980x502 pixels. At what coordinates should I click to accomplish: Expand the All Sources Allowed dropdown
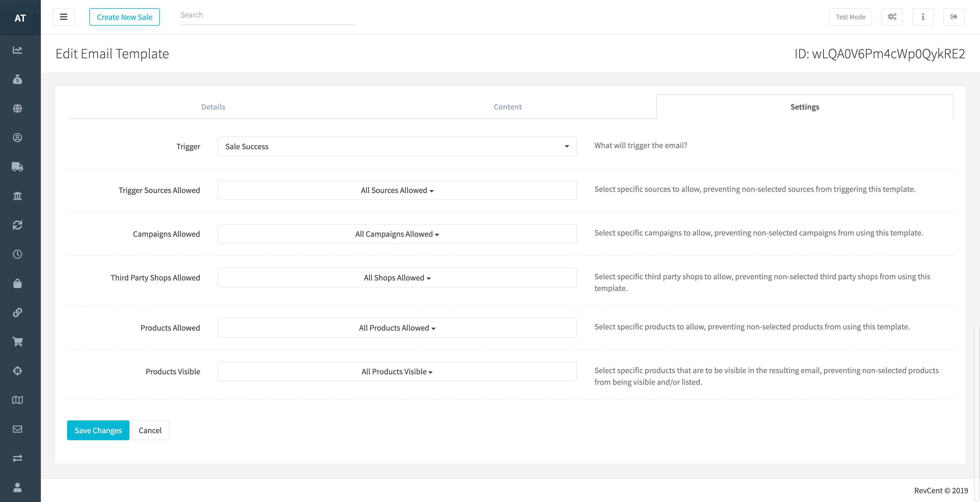pyautogui.click(x=397, y=190)
